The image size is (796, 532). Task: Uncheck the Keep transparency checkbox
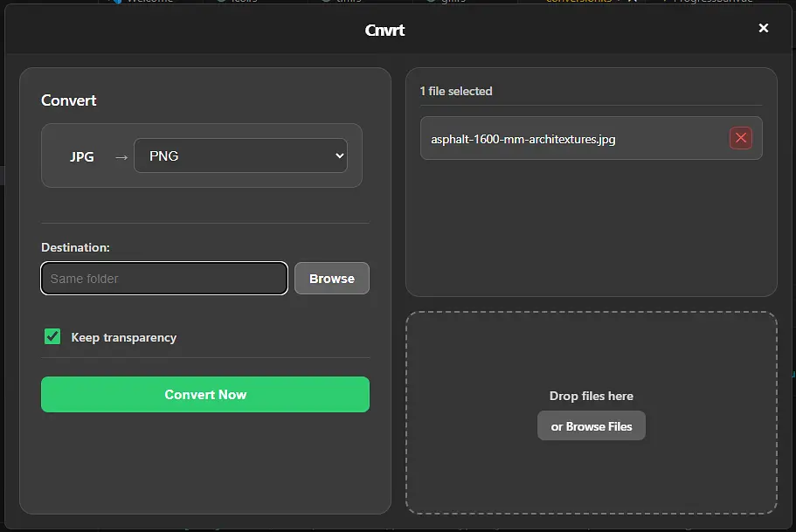click(52, 336)
